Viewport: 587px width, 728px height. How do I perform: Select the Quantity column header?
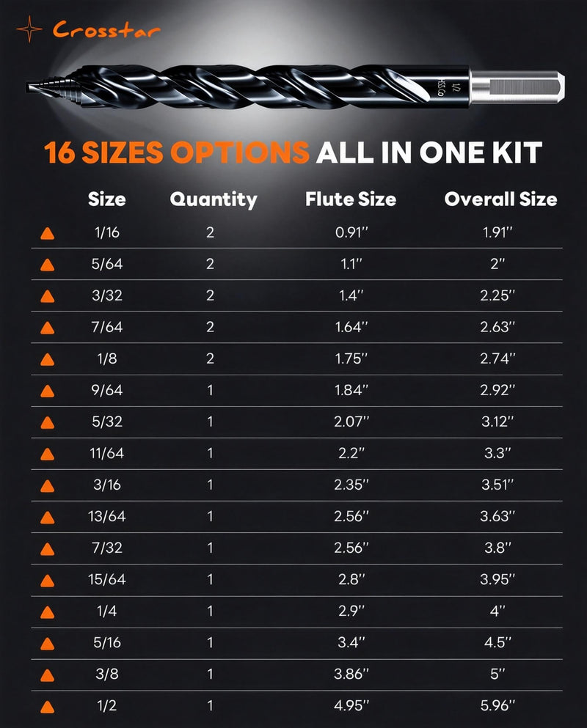[214, 199]
